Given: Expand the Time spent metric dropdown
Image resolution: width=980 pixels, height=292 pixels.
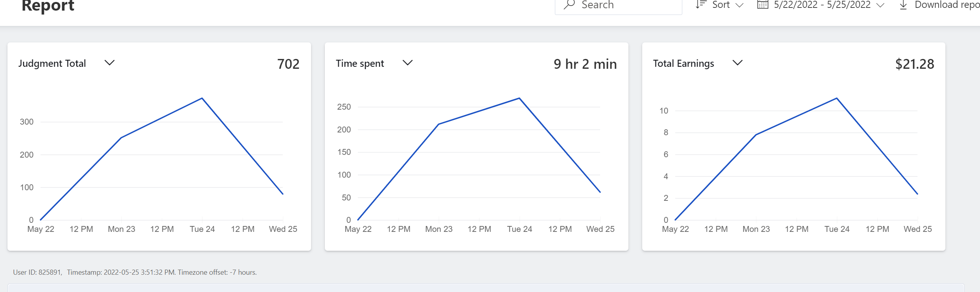Looking at the screenshot, I should pos(408,63).
